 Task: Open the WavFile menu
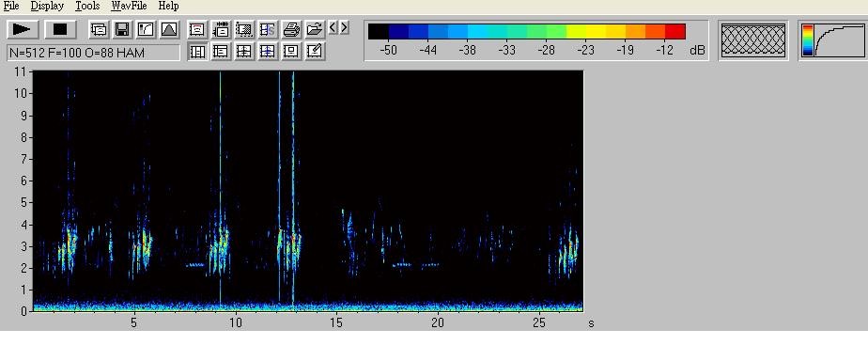(x=129, y=6)
